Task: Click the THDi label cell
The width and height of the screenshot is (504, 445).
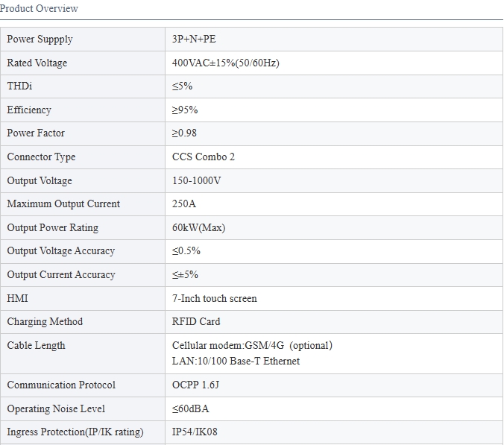Action: [x=20, y=86]
